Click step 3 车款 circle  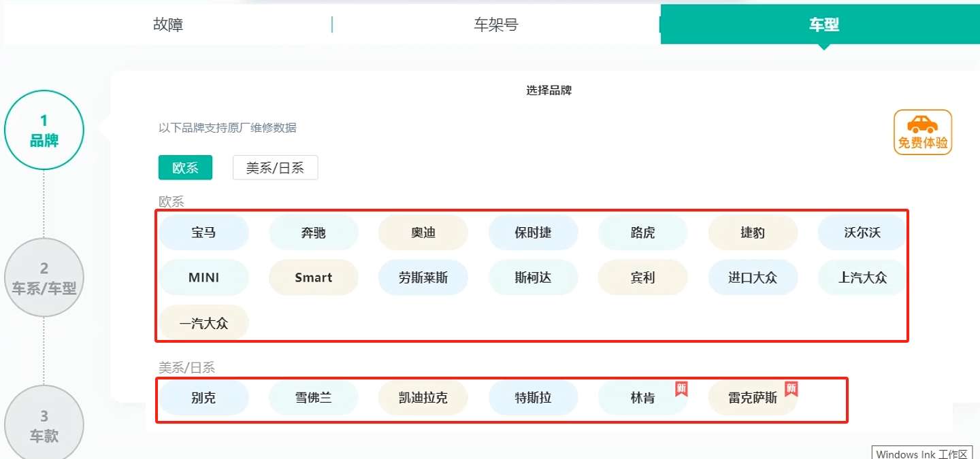(x=44, y=423)
